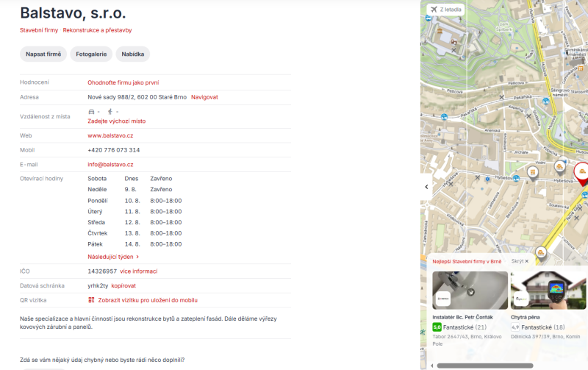Open the Napsat firmě button

(x=43, y=54)
